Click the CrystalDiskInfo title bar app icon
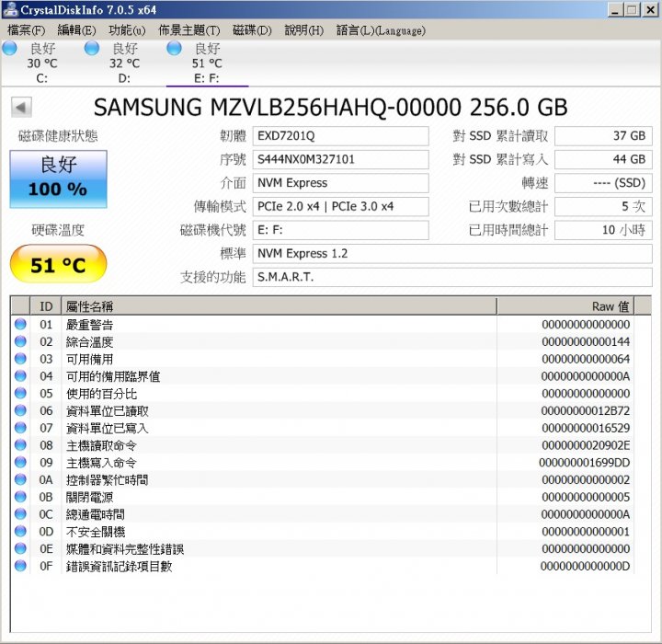The height and width of the screenshot is (644, 662). (x=10, y=9)
